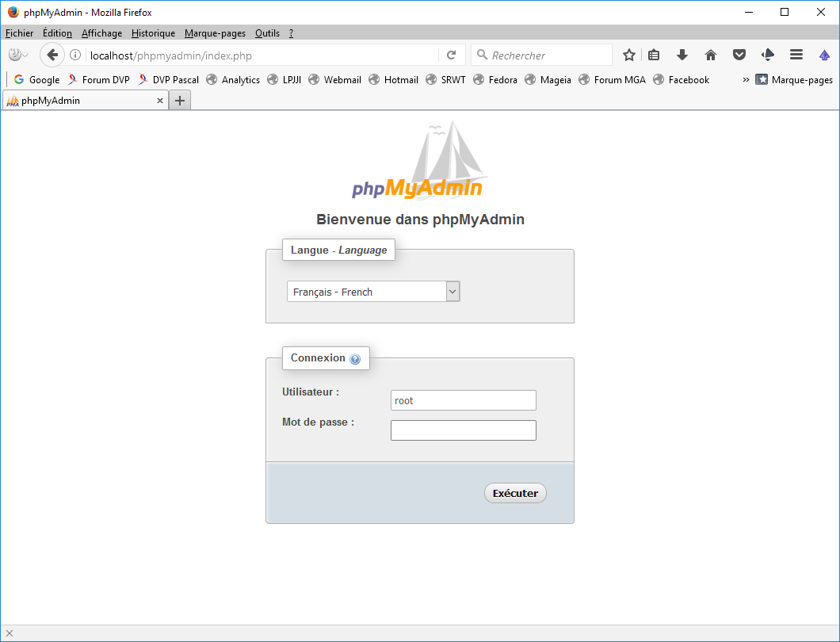840x642 pixels.
Task: Open the downloads arrow icon
Action: coord(682,55)
